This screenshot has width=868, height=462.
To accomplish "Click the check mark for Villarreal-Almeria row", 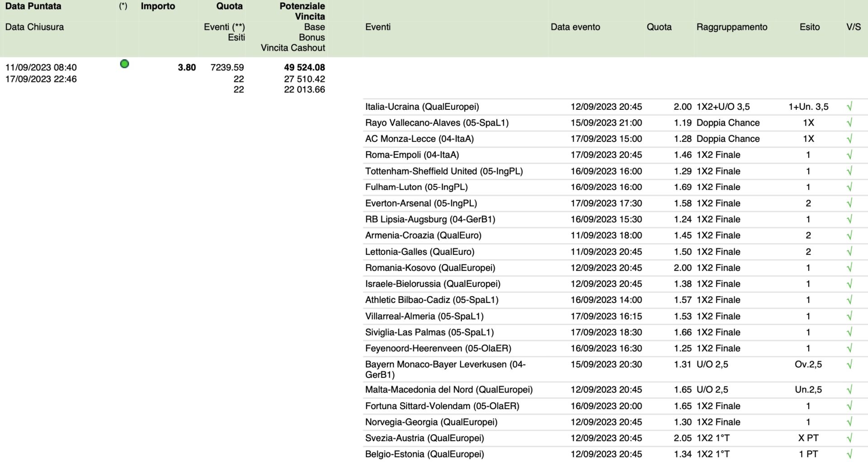I will [849, 316].
